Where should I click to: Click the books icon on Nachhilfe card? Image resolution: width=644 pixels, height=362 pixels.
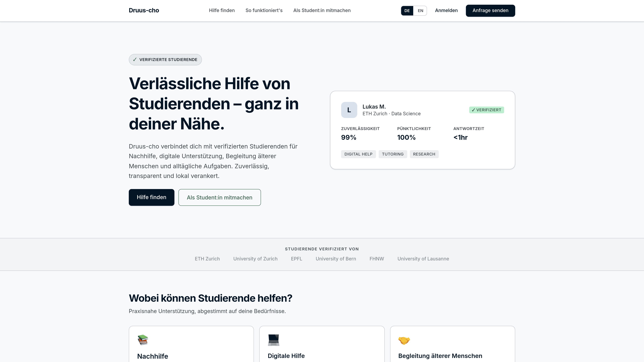point(143,340)
